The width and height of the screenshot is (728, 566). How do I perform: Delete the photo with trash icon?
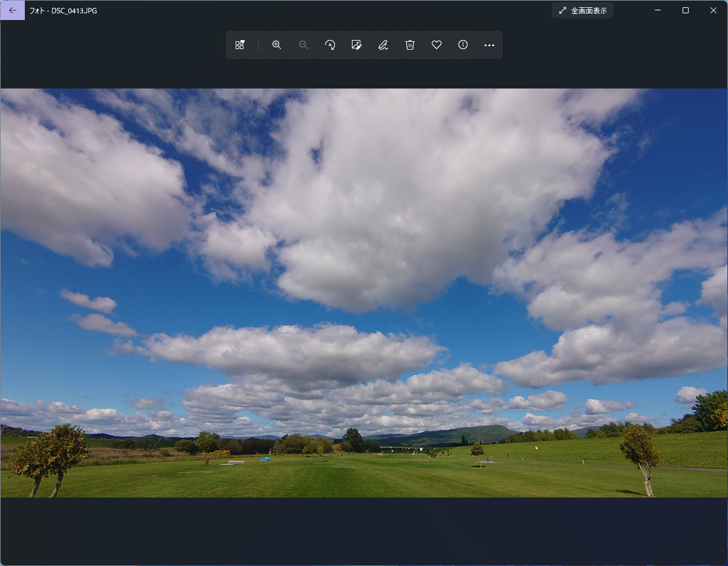point(410,45)
